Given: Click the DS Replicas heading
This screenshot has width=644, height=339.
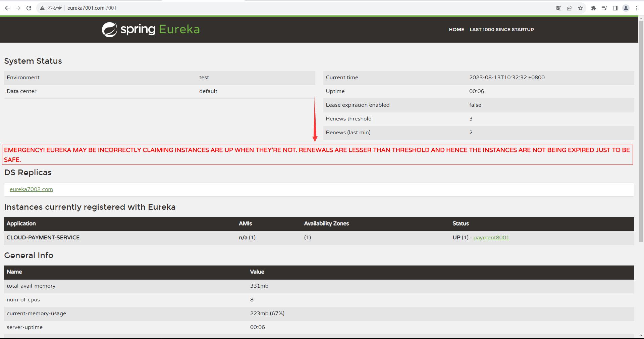Looking at the screenshot, I should pyautogui.click(x=28, y=173).
